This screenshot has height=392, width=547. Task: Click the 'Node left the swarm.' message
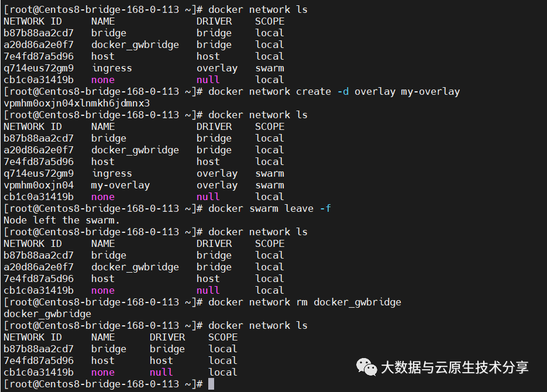point(61,220)
